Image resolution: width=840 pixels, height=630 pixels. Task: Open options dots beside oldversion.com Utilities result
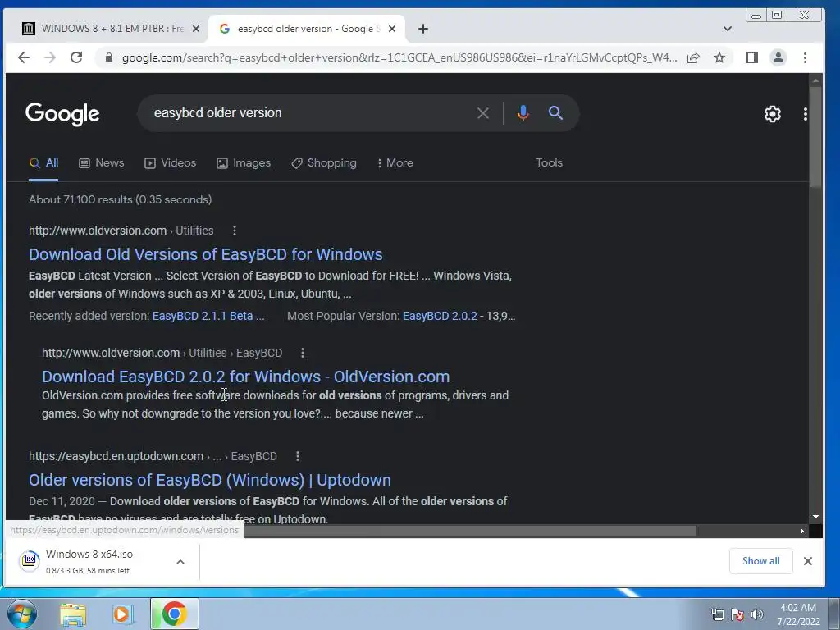coord(234,231)
